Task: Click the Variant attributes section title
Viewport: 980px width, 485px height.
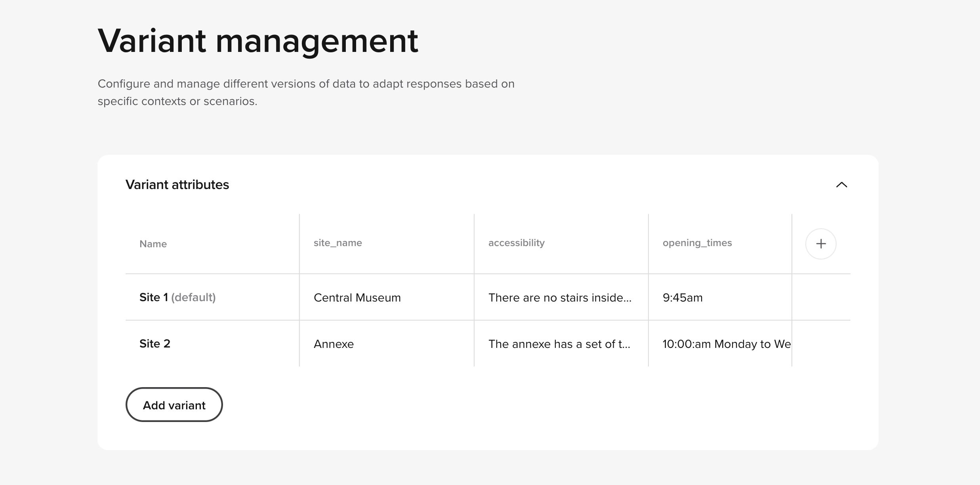Action: point(177,185)
